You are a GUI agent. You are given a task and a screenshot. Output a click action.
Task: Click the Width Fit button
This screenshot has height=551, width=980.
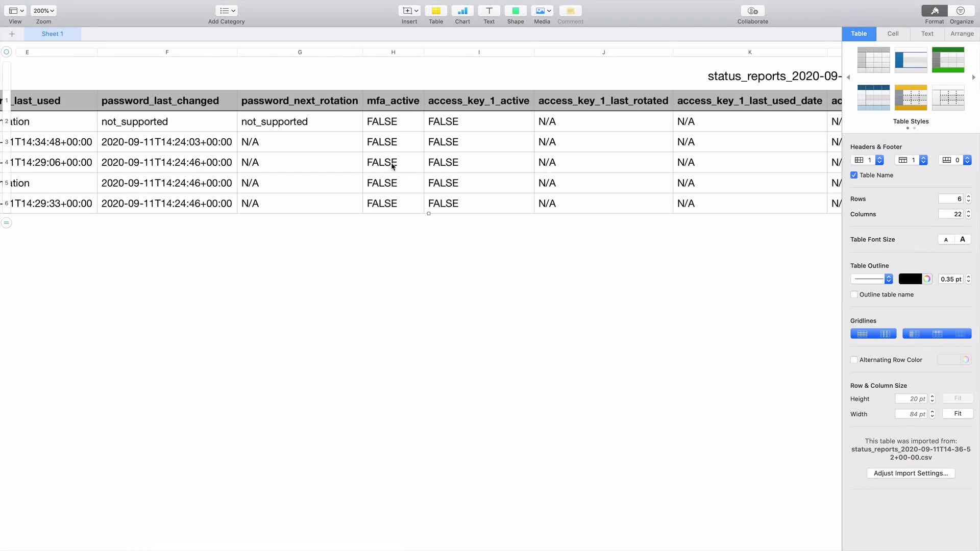point(958,414)
